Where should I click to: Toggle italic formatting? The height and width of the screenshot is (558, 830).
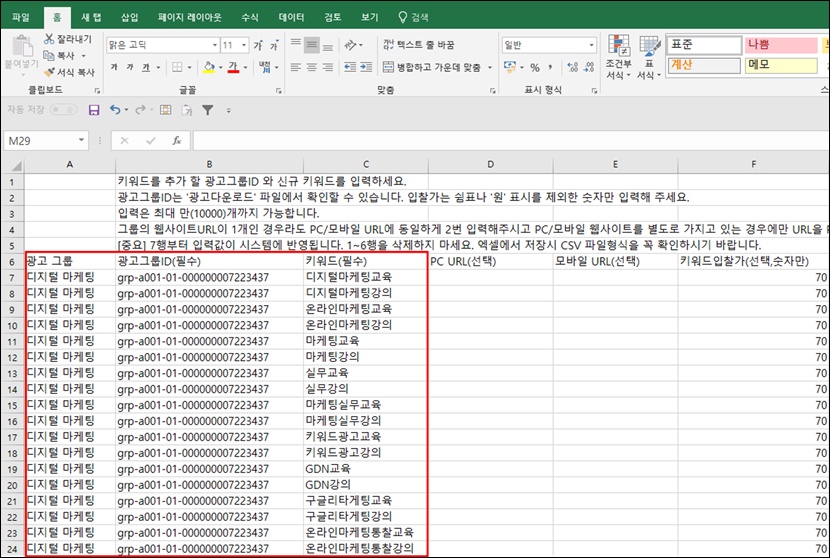tap(130, 67)
